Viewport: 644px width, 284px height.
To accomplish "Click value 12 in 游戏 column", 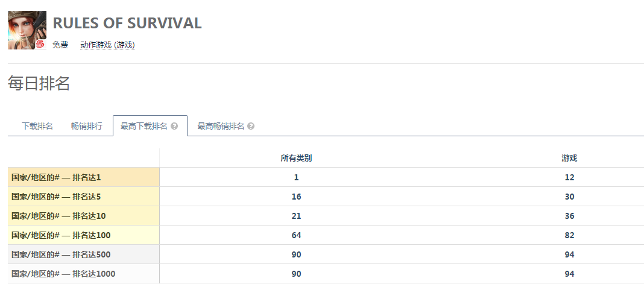I will pyautogui.click(x=569, y=177).
